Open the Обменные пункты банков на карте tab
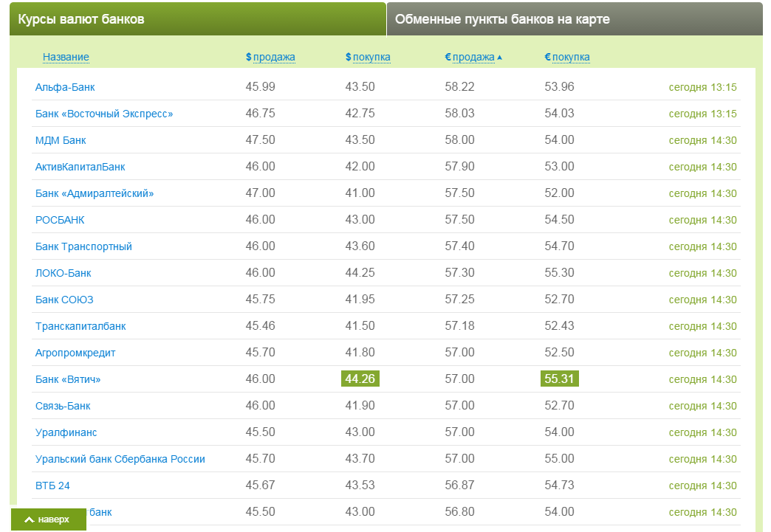 575,19
